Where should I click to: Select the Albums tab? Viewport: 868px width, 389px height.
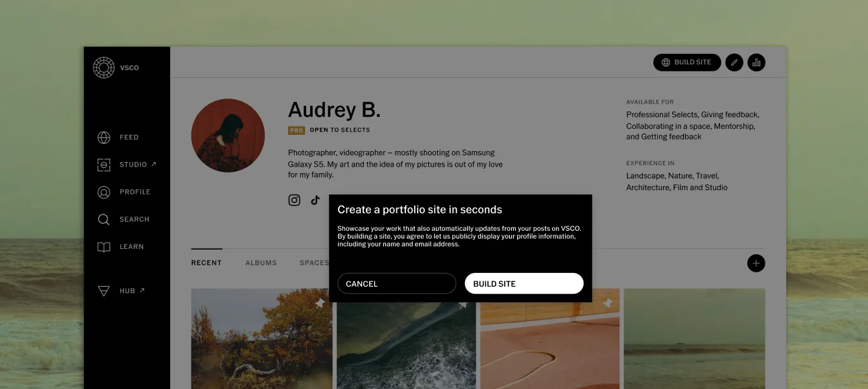(261, 263)
